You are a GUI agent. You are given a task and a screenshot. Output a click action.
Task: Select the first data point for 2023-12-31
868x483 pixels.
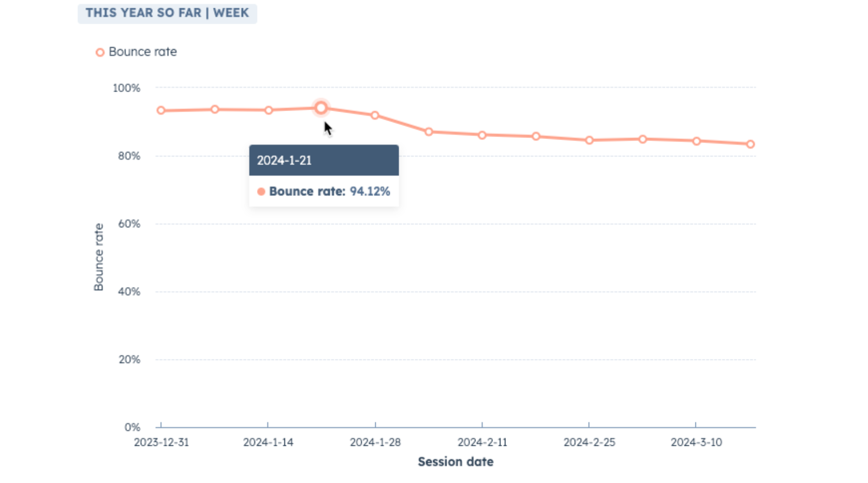(x=161, y=110)
